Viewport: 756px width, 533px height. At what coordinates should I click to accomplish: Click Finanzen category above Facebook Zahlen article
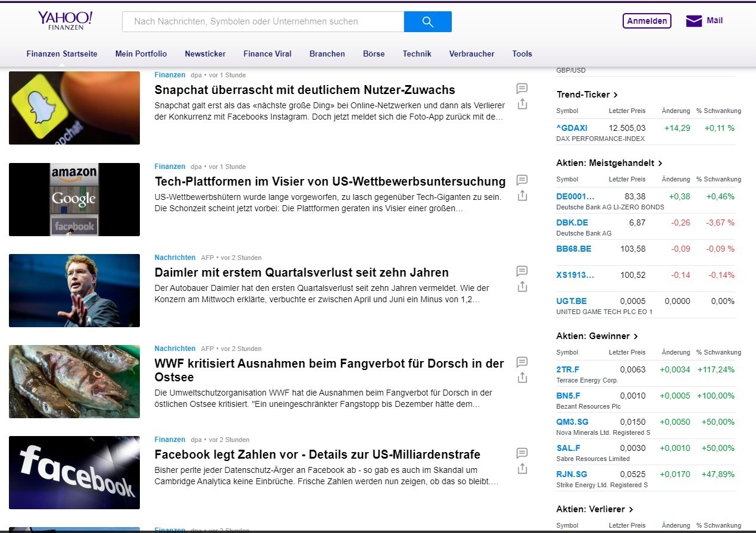pyautogui.click(x=170, y=440)
